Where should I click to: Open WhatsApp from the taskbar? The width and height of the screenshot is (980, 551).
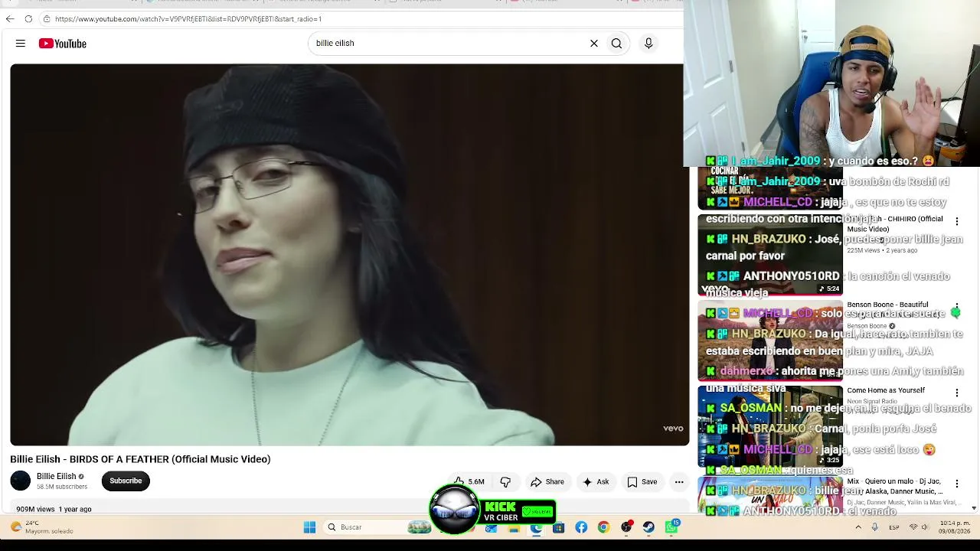click(671, 527)
